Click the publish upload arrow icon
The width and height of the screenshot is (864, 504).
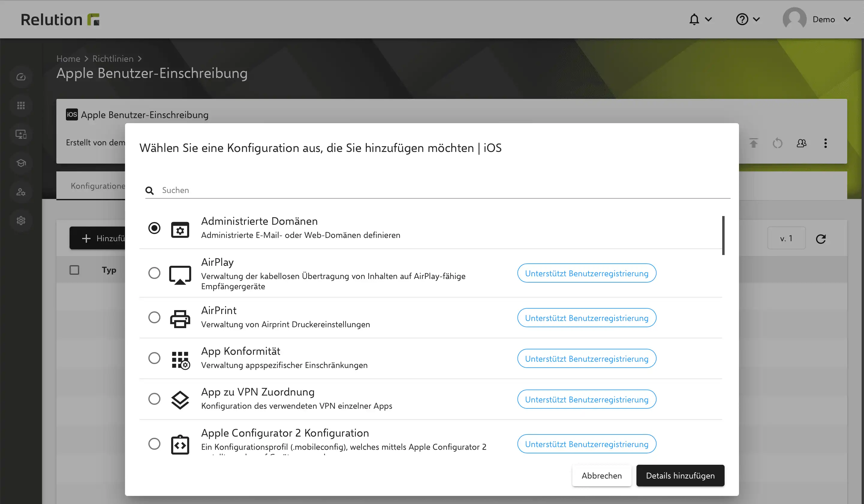[x=753, y=143]
